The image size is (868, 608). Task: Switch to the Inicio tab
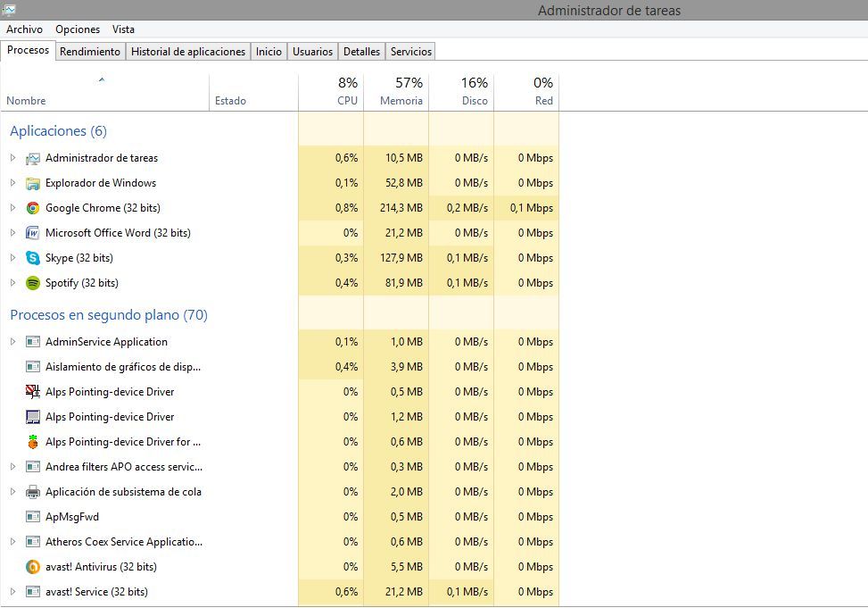coord(269,52)
